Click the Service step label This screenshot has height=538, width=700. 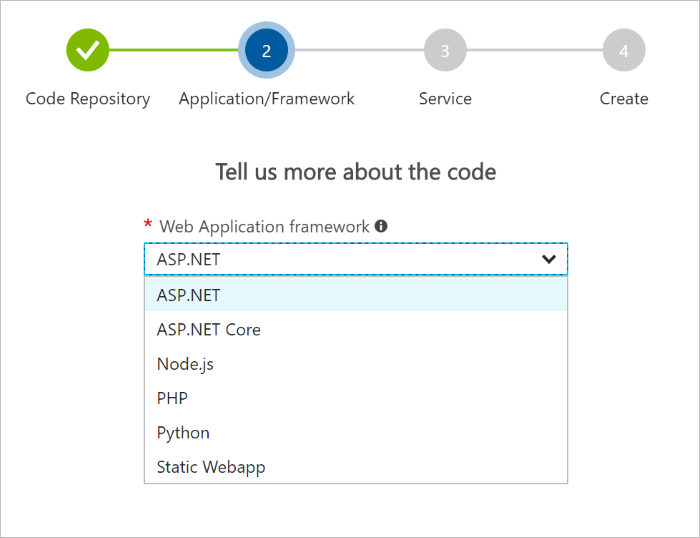coord(445,99)
